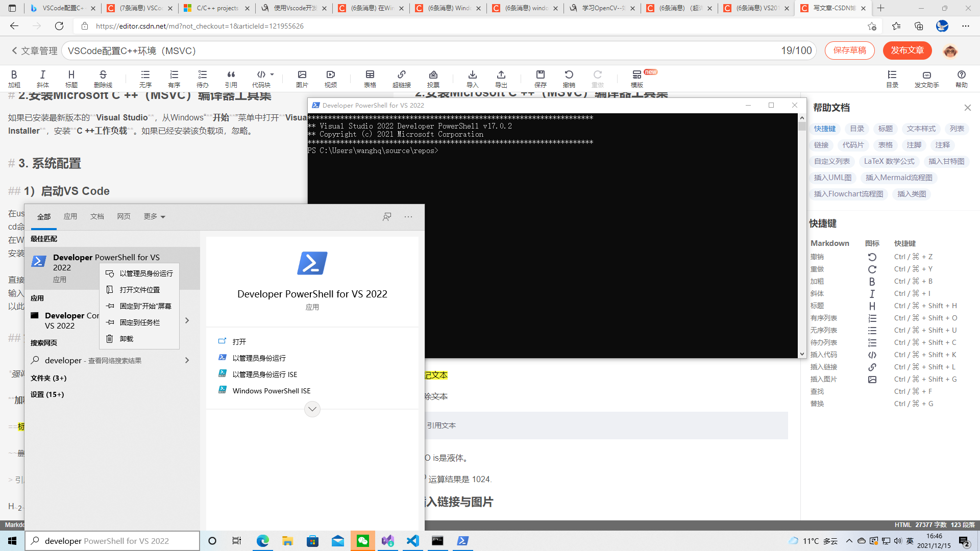Apply bold formatting in editor toolbar
This screenshot has width=980, height=551.
[14, 79]
